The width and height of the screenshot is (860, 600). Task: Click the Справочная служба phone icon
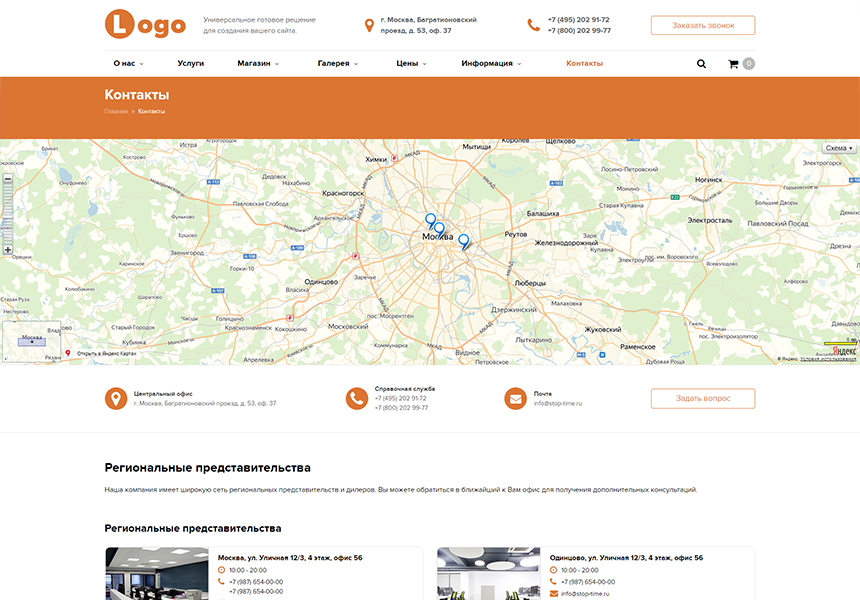tap(356, 399)
